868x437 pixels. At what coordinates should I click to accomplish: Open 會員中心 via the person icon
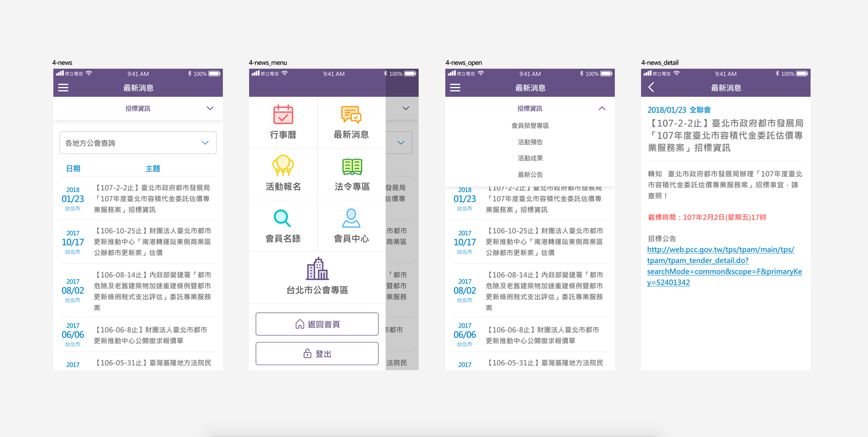(x=352, y=226)
